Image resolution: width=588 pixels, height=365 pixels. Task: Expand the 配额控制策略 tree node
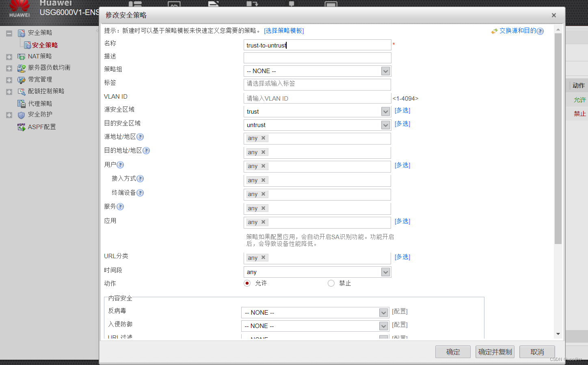coord(9,92)
